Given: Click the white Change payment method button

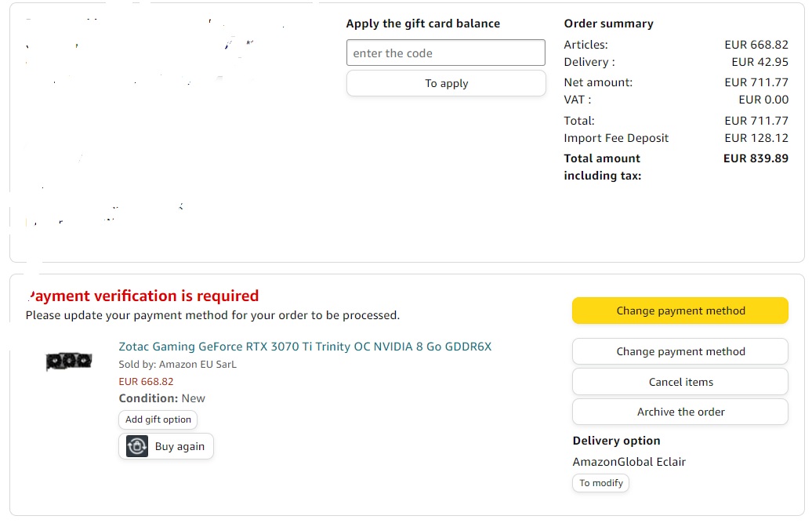Looking at the screenshot, I should [x=680, y=351].
